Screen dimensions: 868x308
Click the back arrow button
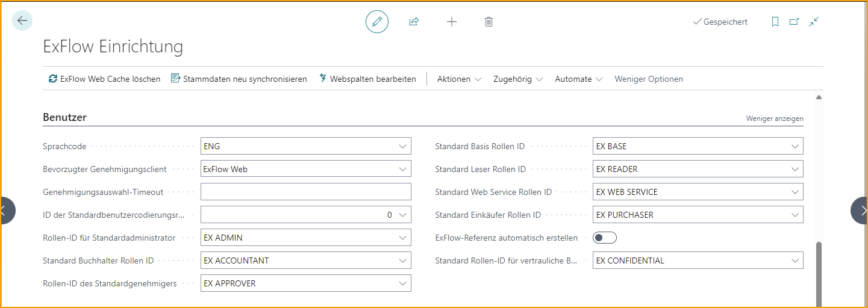(x=22, y=21)
